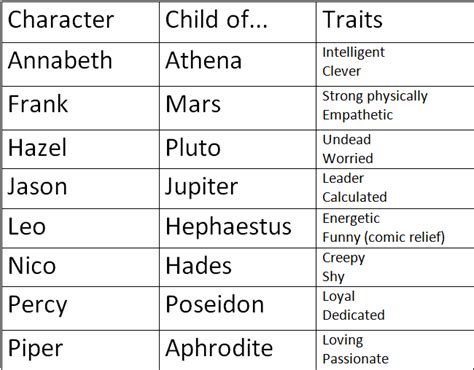Select the Hephaestus parent cell
Screen dimensions: 474x370
pyautogui.click(x=238, y=228)
